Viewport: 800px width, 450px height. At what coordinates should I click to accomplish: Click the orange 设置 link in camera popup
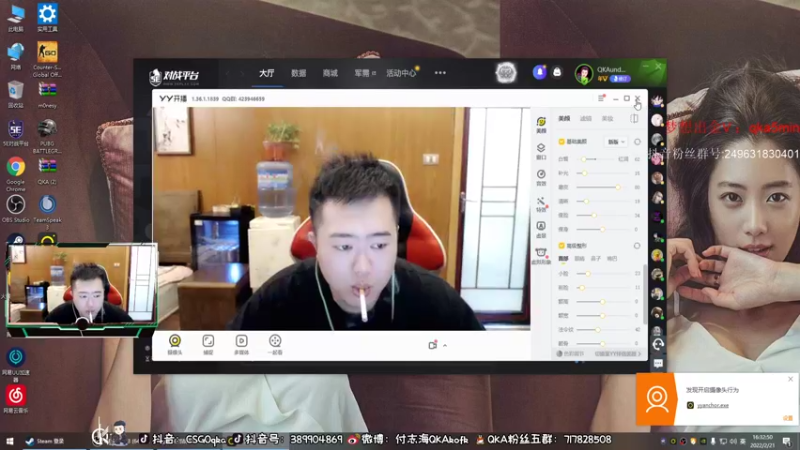tap(787, 418)
